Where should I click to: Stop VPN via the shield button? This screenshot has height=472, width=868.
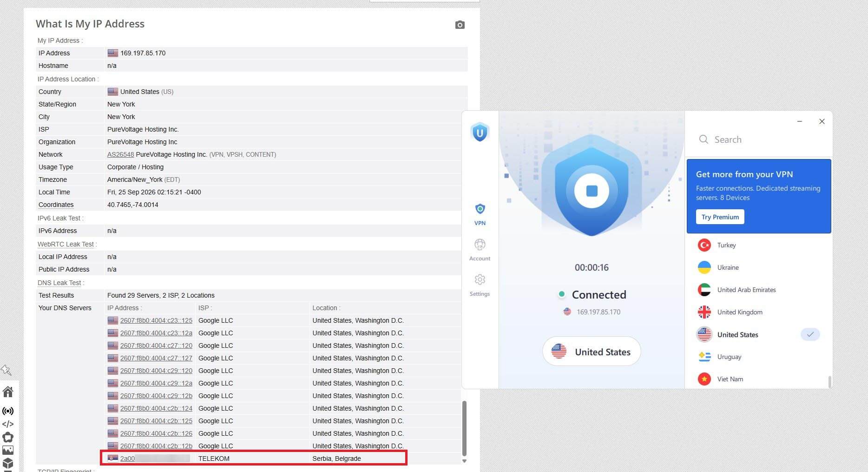(592, 191)
